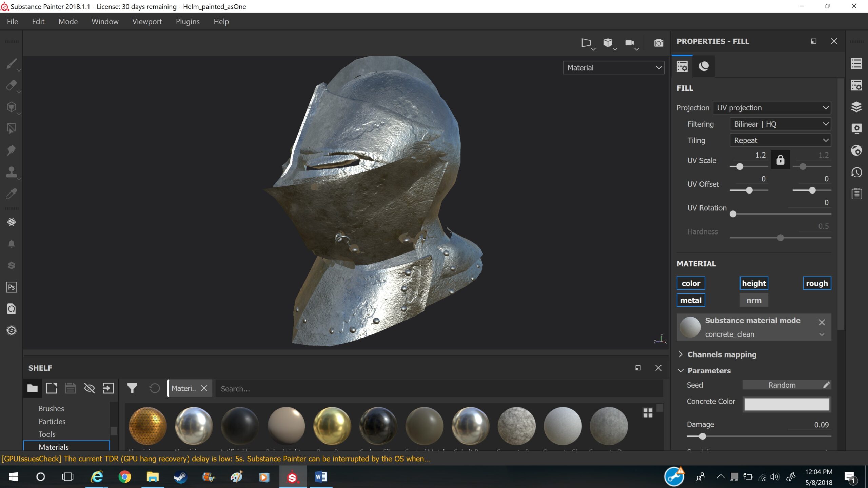Screen dimensions: 868x488
Task: Select the Material Picker eyedropper tool
Action: point(12,194)
